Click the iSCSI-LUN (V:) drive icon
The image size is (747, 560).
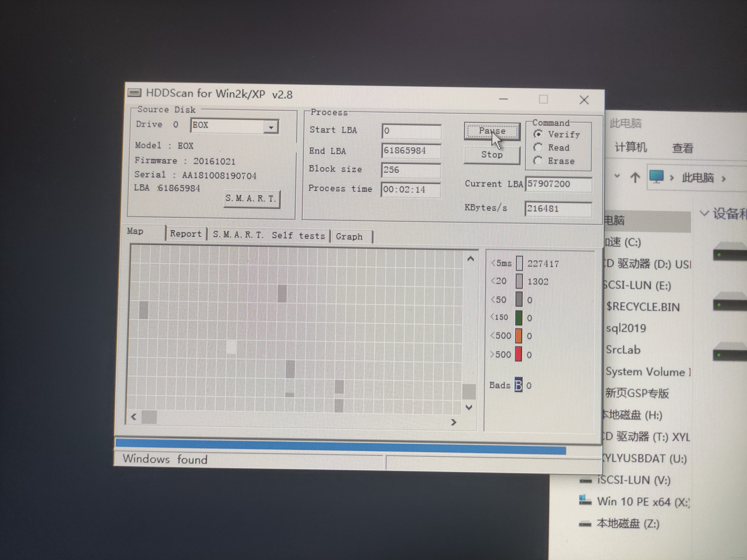point(585,481)
